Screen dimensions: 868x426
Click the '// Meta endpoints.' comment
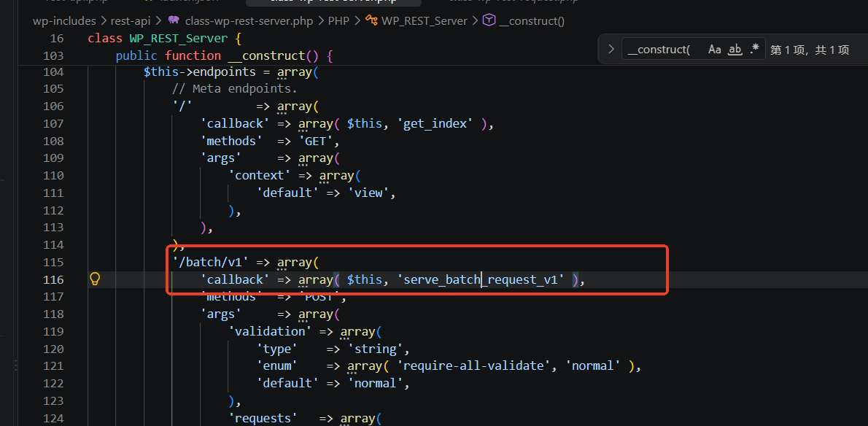coord(235,89)
